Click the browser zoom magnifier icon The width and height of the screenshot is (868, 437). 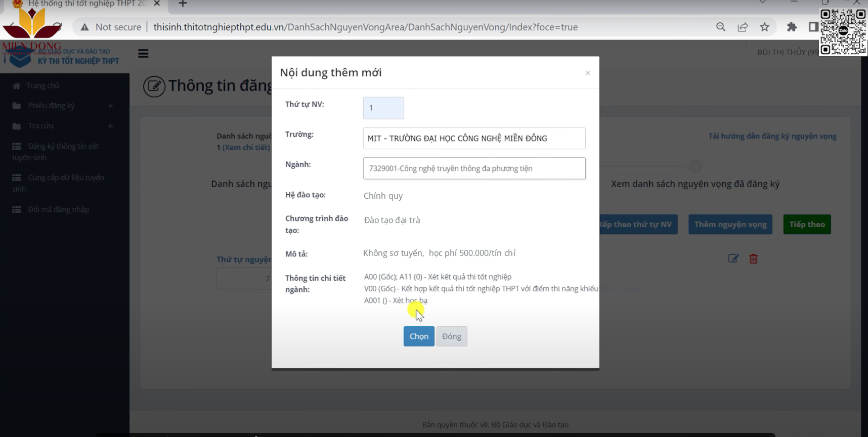[x=721, y=27]
